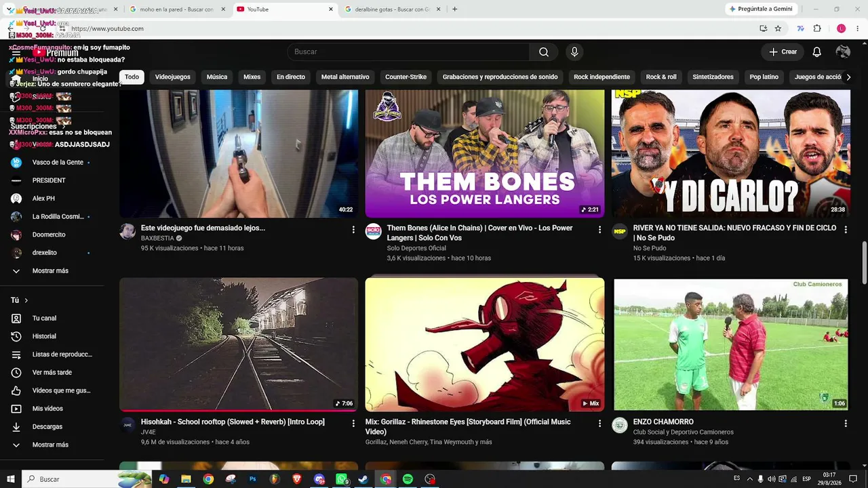This screenshot has width=868, height=488.
Task: Play the Gorillaz Rhinestone Eyes thumbnail
Action: click(x=485, y=344)
